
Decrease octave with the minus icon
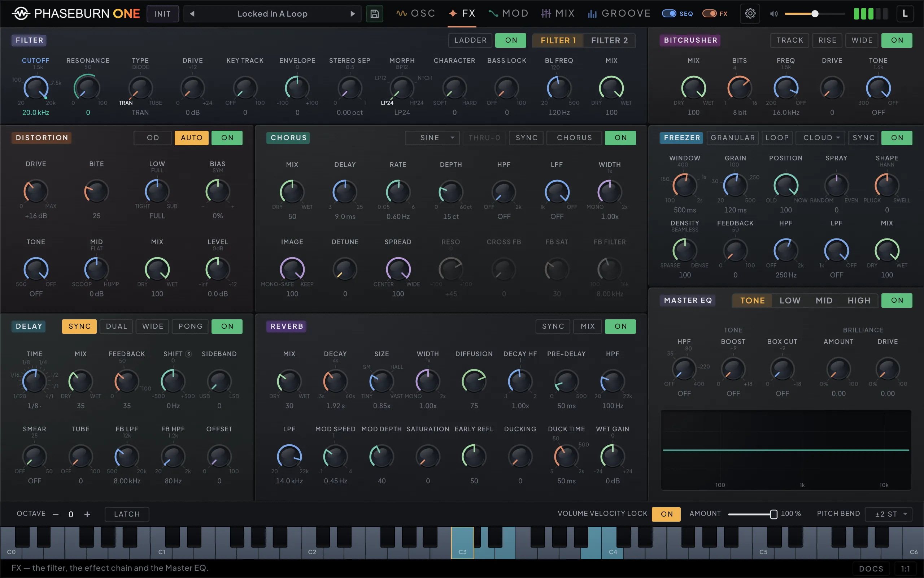click(x=56, y=514)
